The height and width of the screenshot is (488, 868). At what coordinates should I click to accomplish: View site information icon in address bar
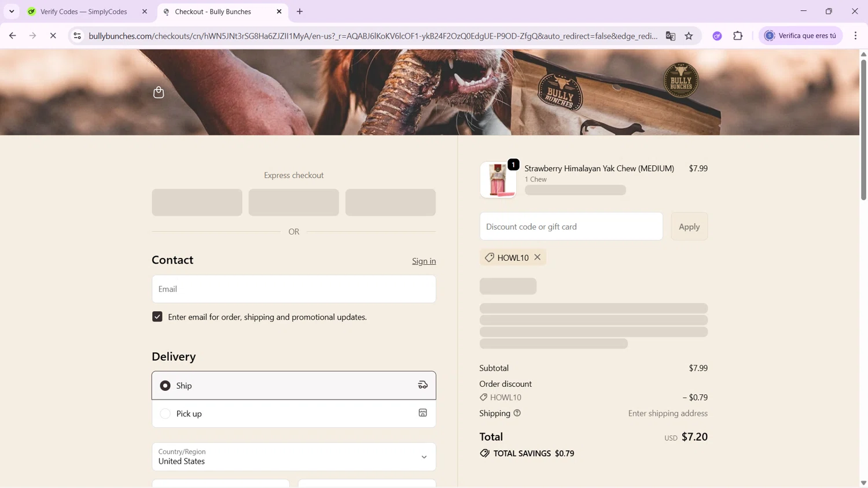coord(77,36)
